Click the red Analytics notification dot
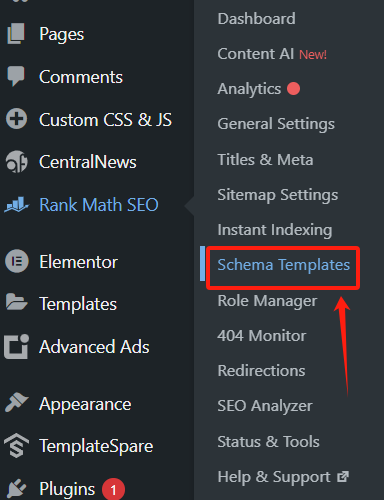Viewport: 384px width, 500px height. [293, 89]
